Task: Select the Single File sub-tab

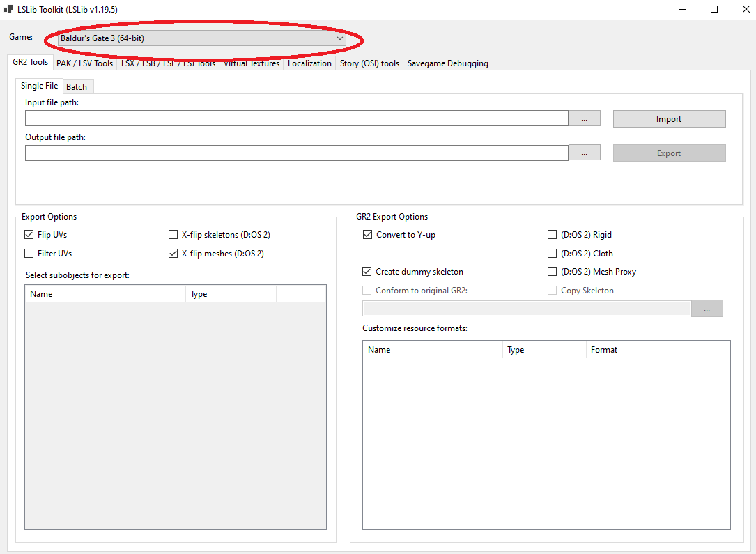Action: tap(39, 85)
